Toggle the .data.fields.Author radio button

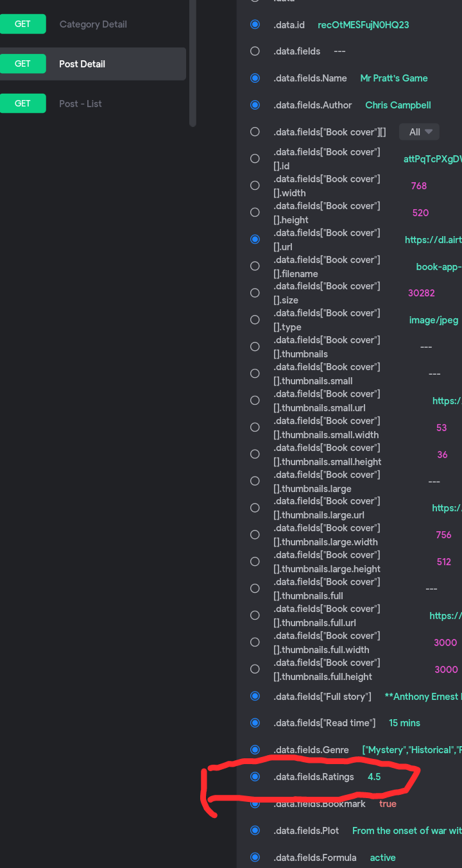255,105
